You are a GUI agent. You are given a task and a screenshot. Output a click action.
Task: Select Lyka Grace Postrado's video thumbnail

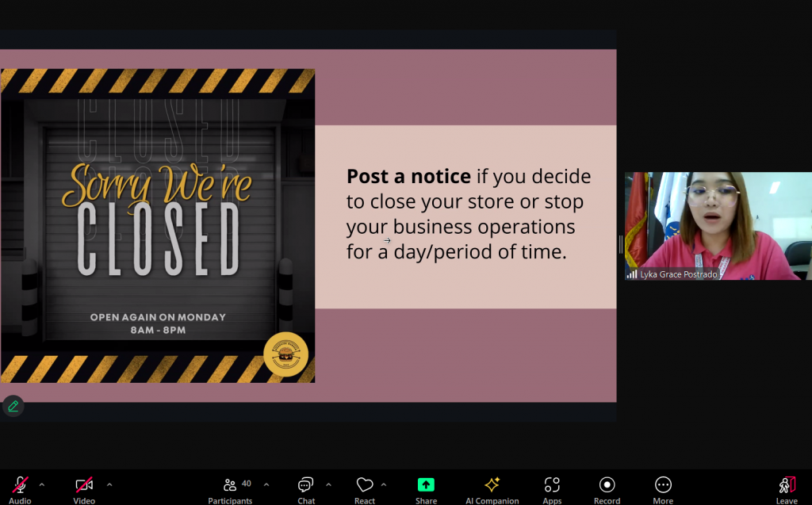718,226
